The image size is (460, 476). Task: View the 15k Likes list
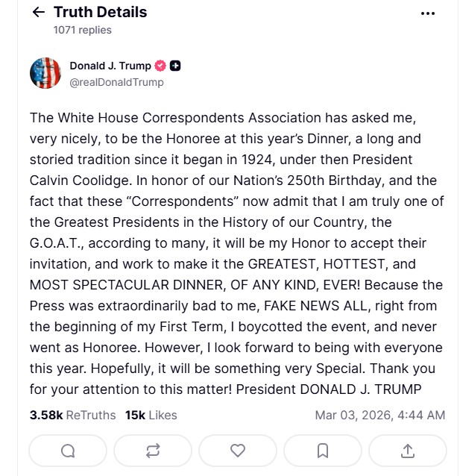click(x=151, y=415)
